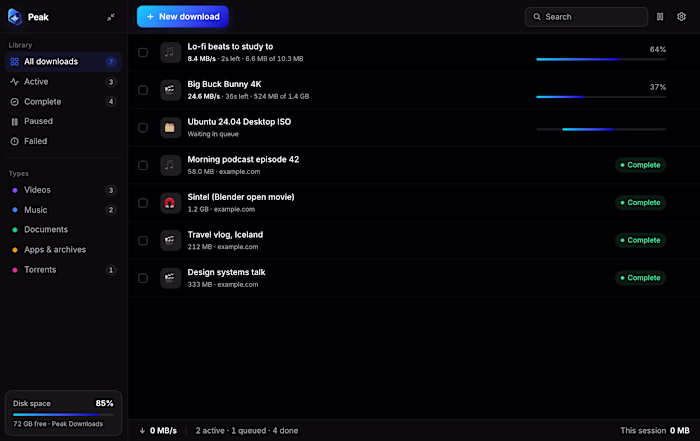700x441 pixels.
Task: Focus the Search input field
Action: (586, 17)
